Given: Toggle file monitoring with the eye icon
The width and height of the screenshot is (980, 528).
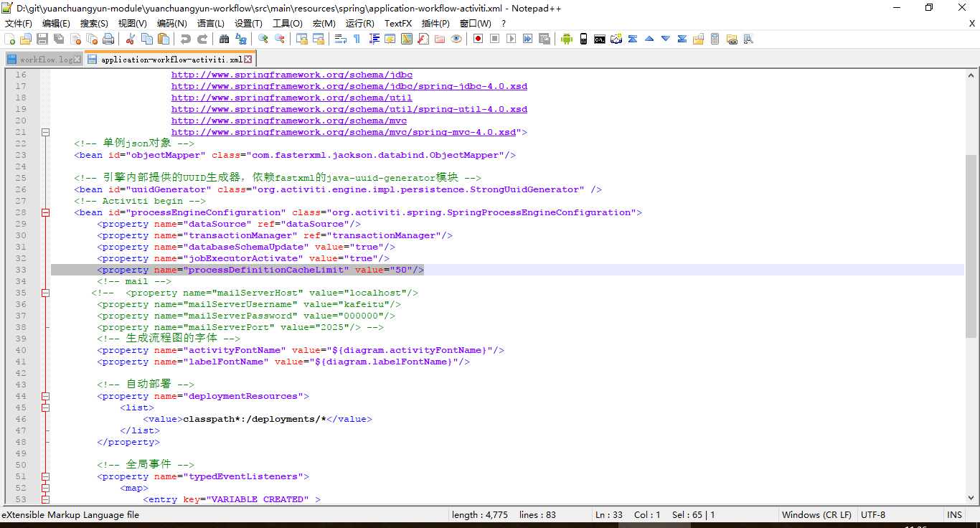Looking at the screenshot, I should pyautogui.click(x=456, y=39).
